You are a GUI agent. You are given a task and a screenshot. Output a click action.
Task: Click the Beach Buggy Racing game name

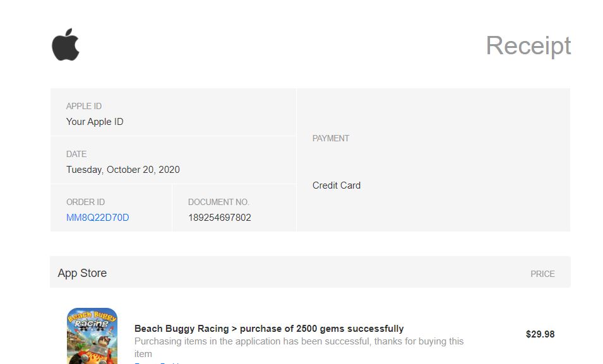pyautogui.click(x=181, y=329)
